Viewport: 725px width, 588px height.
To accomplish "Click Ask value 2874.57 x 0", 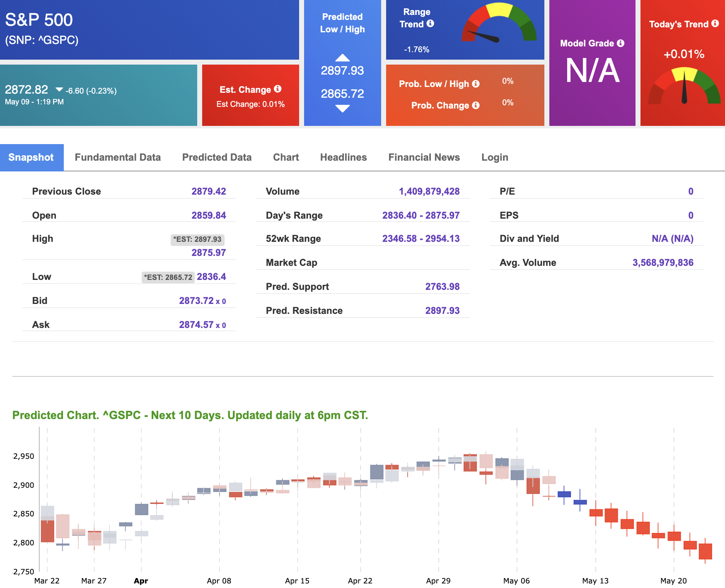I will [x=203, y=325].
